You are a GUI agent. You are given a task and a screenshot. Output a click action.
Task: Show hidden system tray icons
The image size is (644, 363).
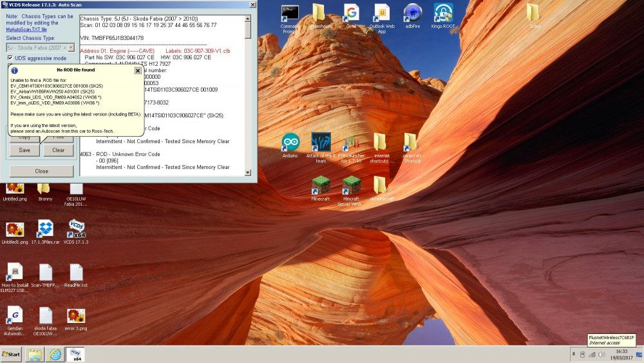click(573, 355)
